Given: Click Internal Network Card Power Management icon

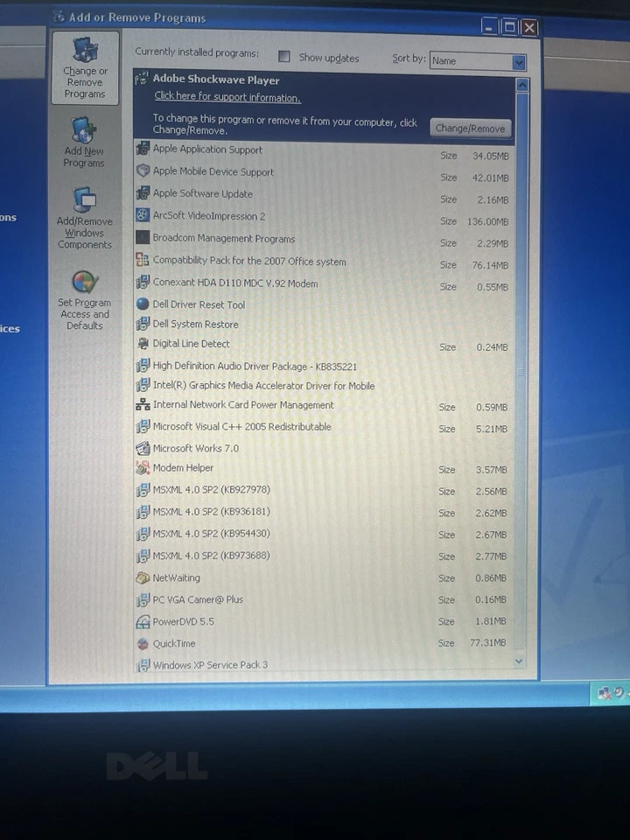Looking at the screenshot, I should pyautogui.click(x=143, y=404).
